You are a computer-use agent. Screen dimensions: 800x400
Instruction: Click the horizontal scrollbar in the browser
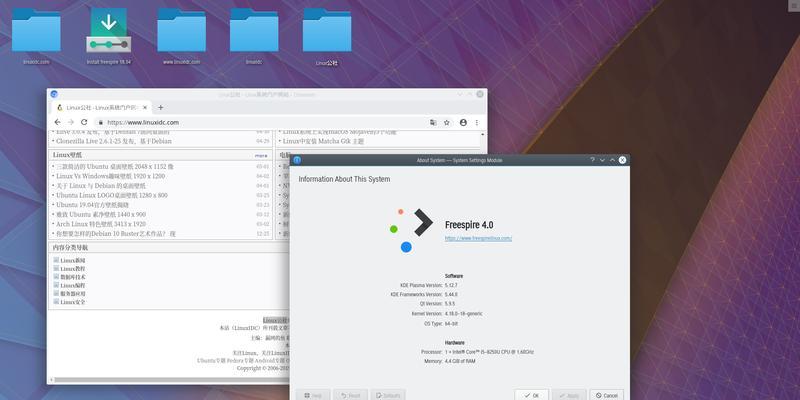(171, 380)
